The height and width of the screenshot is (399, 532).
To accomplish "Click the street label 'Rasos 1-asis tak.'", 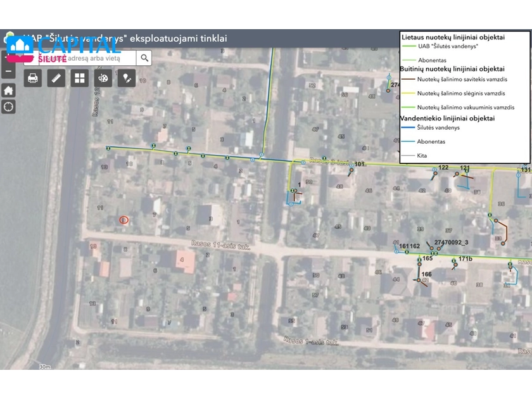I will 311,341.
